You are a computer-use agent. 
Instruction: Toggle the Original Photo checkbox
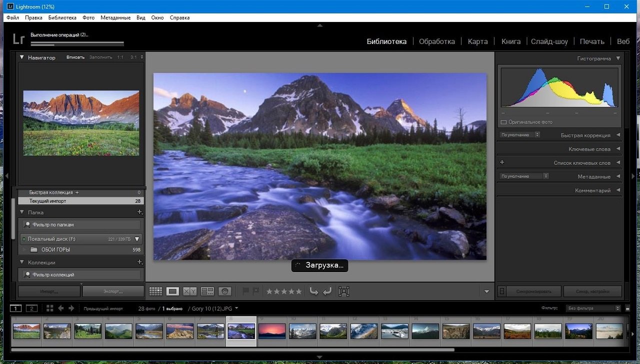click(x=503, y=122)
